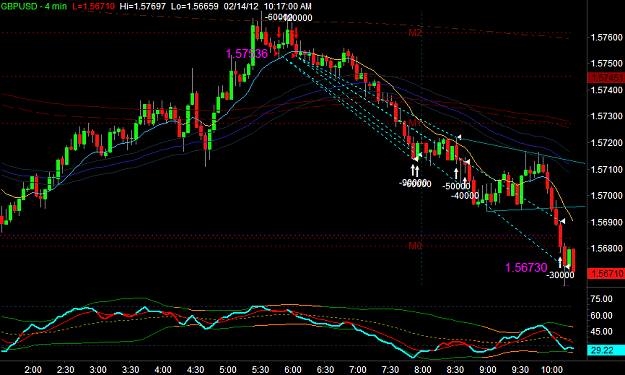Click the 1.56900 price axis label
The width and height of the screenshot is (625, 375).
click(606, 222)
